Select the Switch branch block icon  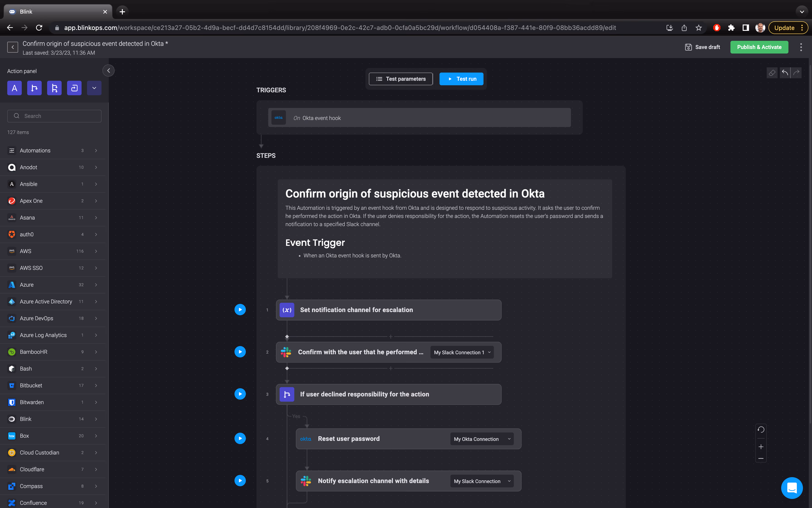[x=54, y=88]
